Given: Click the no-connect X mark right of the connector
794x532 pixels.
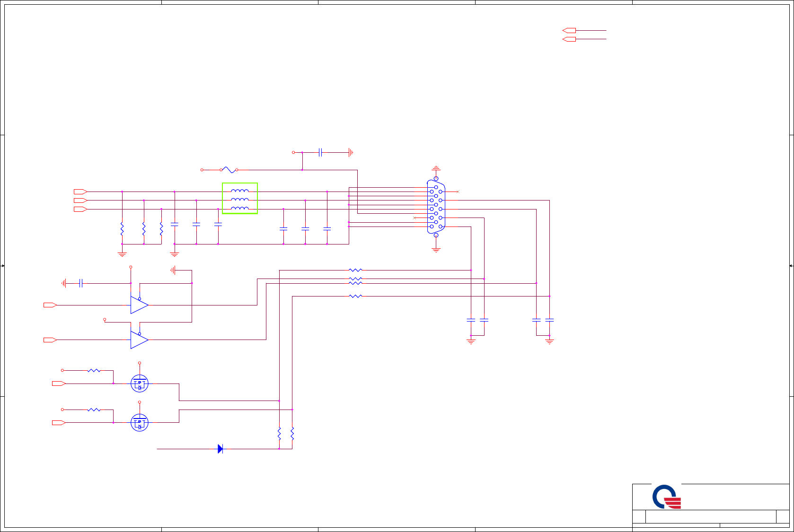Looking at the screenshot, I should tap(458, 192).
